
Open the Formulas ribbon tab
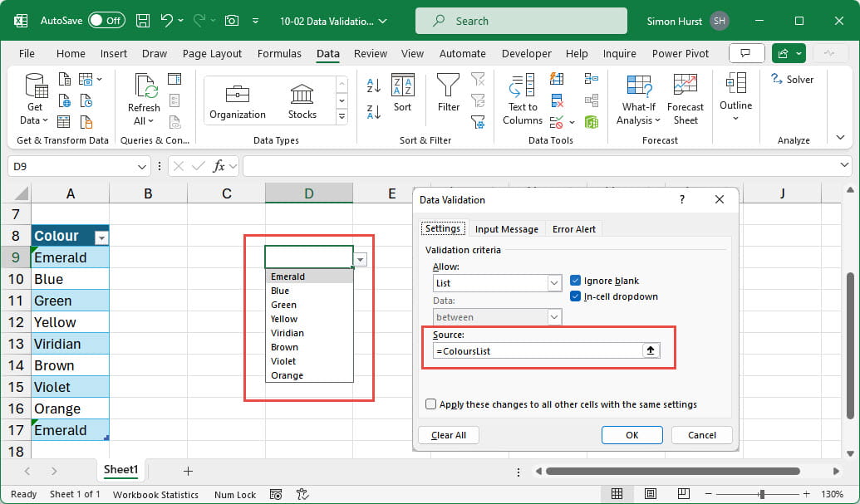279,54
